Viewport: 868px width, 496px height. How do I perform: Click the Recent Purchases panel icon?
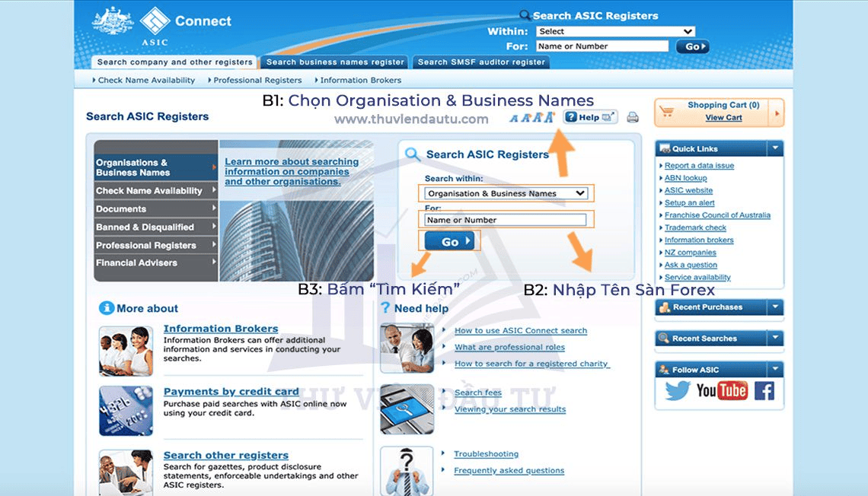664,307
